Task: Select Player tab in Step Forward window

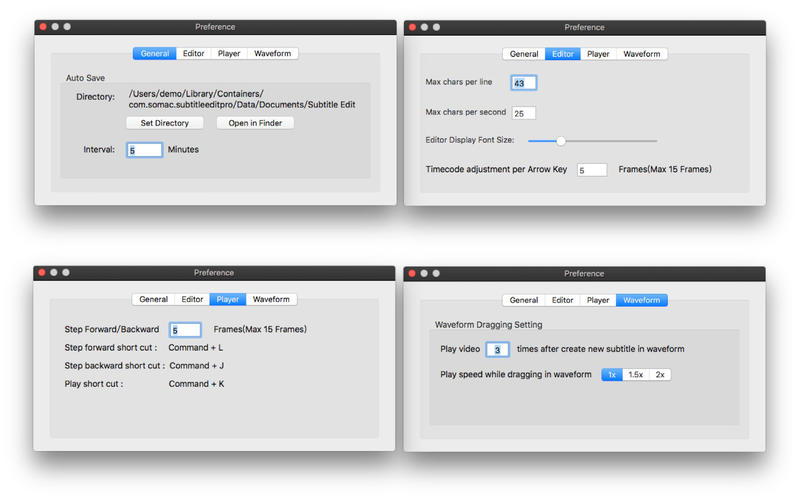Action: [x=228, y=299]
